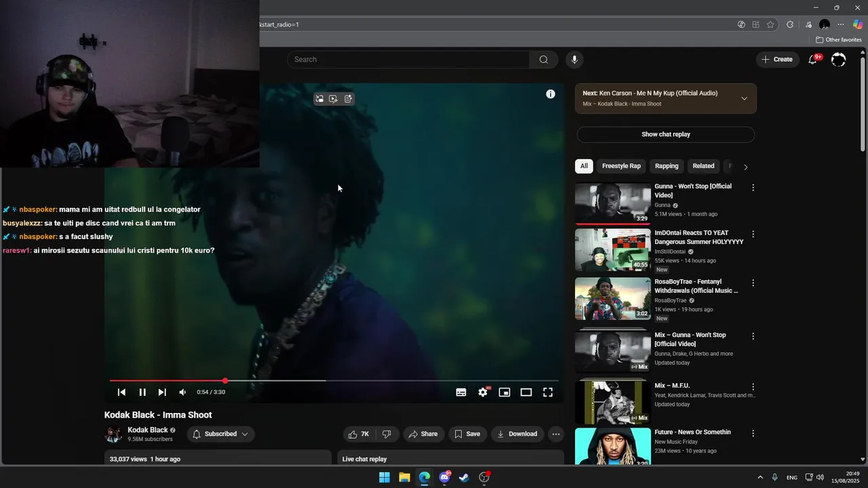Download the video
This screenshot has width=868, height=488.
point(517,434)
